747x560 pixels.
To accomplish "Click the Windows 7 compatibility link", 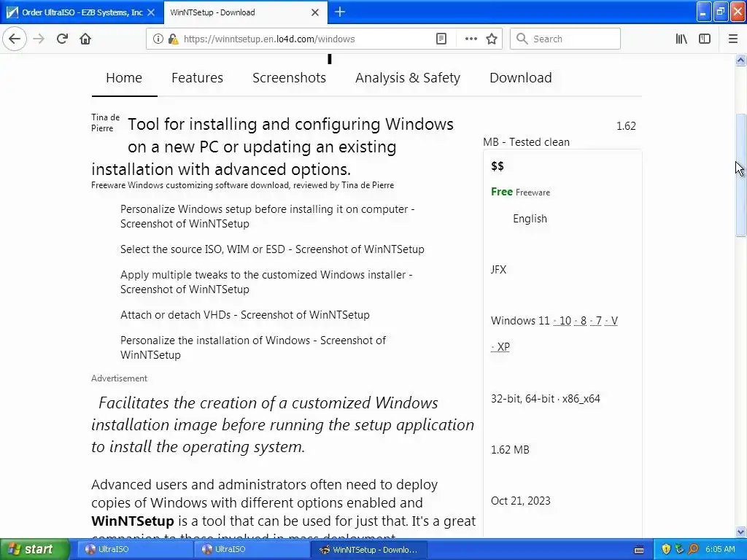I will tap(596, 321).
